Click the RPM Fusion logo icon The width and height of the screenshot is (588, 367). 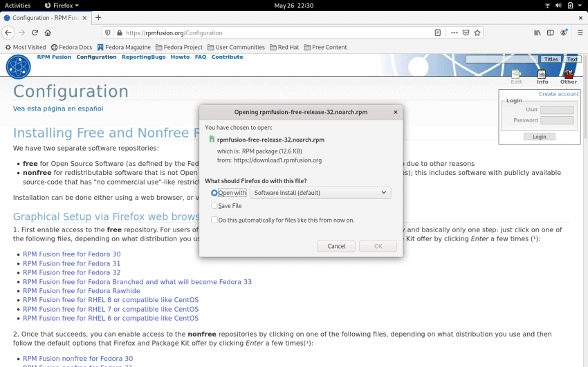click(19, 66)
